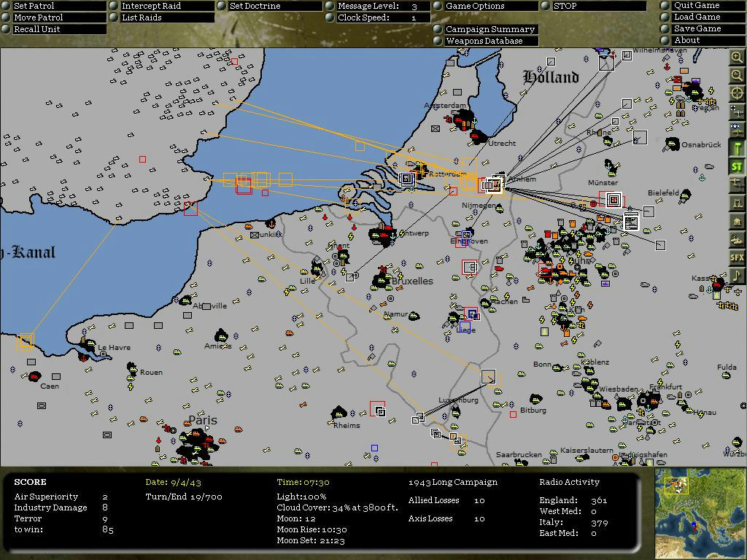Toggle music with the note icon
The height and width of the screenshot is (560, 747).
coord(737,276)
